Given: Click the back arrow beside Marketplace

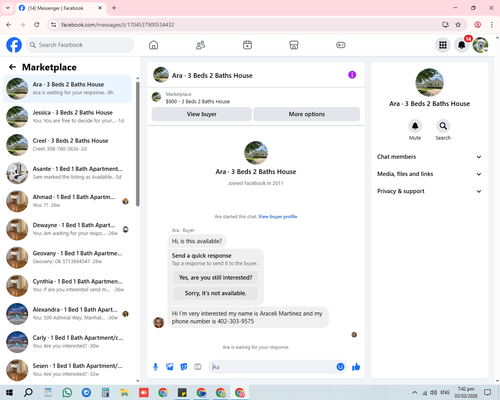Looking at the screenshot, I should tap(12, 67).
